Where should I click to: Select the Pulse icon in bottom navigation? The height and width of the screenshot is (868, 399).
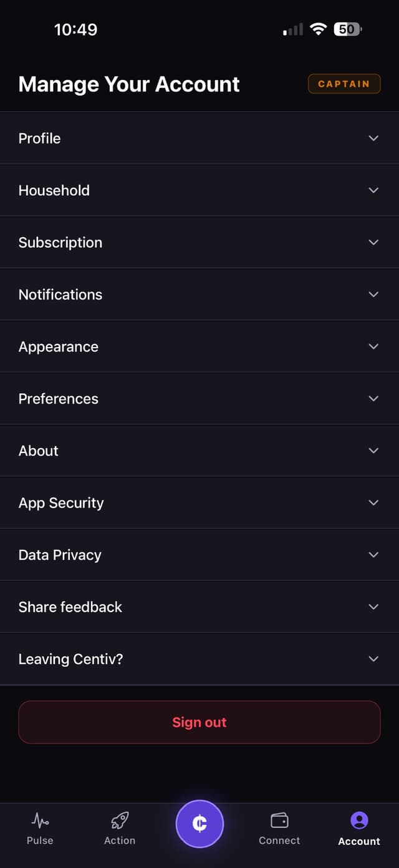point(39,820)
